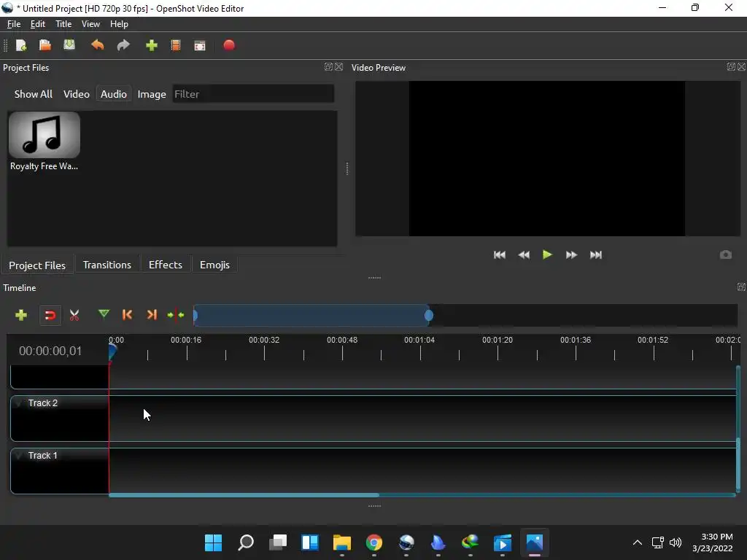This screenshot has width=747, height=560.
Task: Open Google Chrome from the taskbar
Action: (x=374, y=542)
